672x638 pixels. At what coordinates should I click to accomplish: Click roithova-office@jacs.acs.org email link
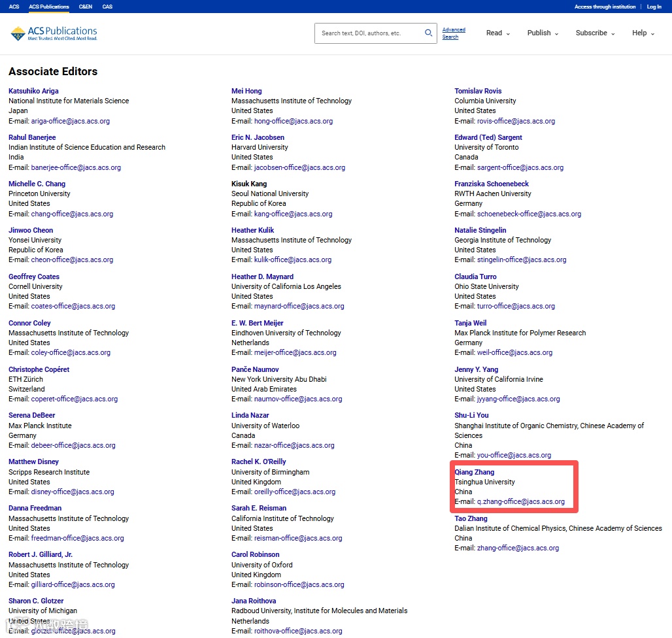point(298,631)
